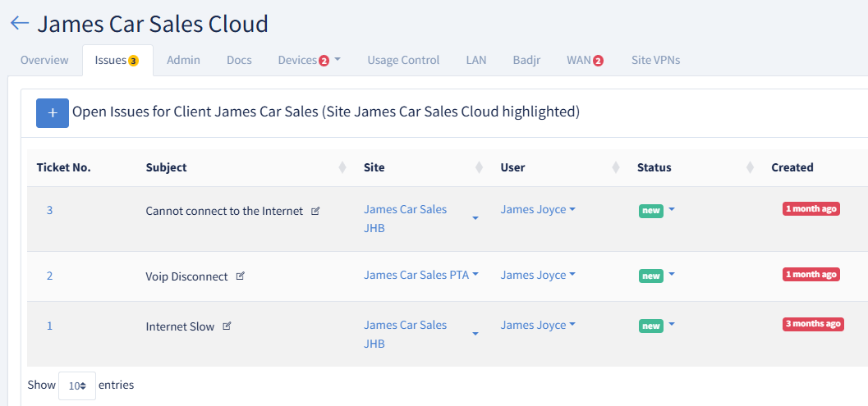Switch to the LAN tab
Screen dimensions: 868x406
tap(476, 61)
